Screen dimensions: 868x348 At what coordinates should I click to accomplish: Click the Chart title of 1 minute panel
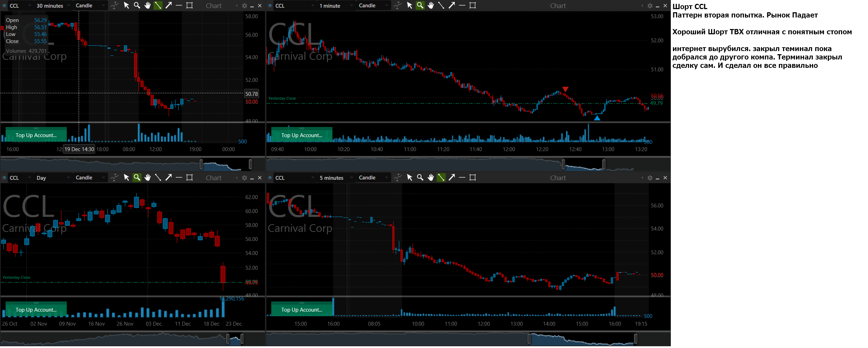pos(558,6)
